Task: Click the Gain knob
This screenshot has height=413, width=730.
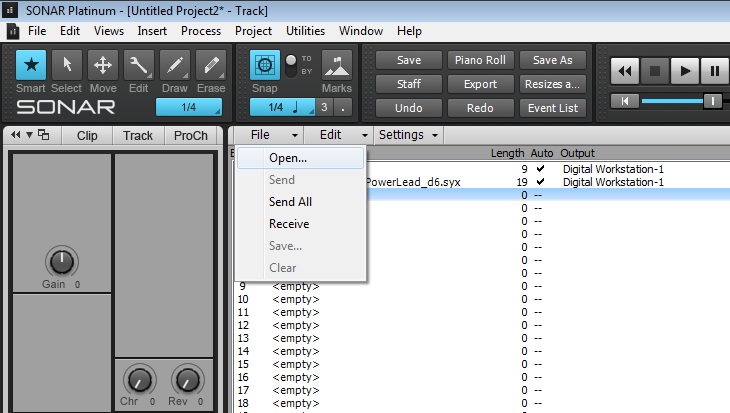Action: point(61,262)
